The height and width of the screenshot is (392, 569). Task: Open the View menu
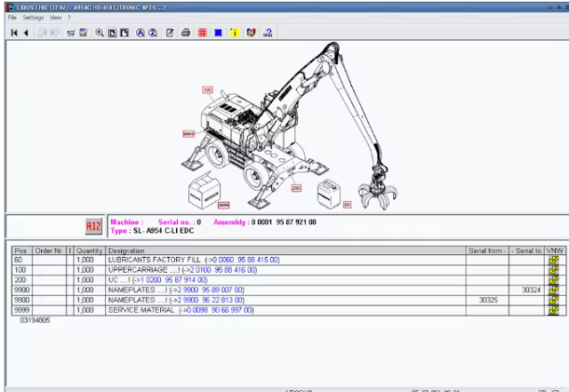click(55, 18)
